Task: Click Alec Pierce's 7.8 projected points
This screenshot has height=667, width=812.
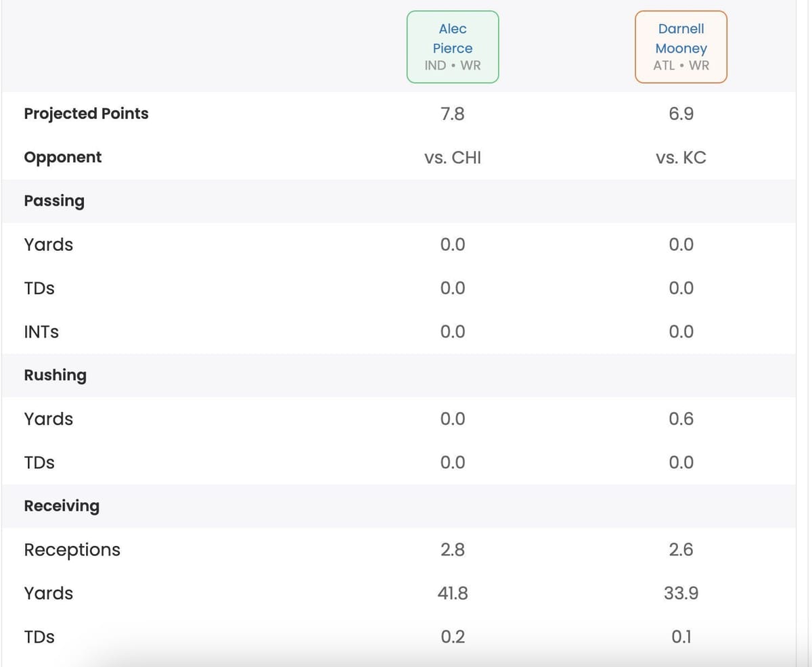Action: 453,114
